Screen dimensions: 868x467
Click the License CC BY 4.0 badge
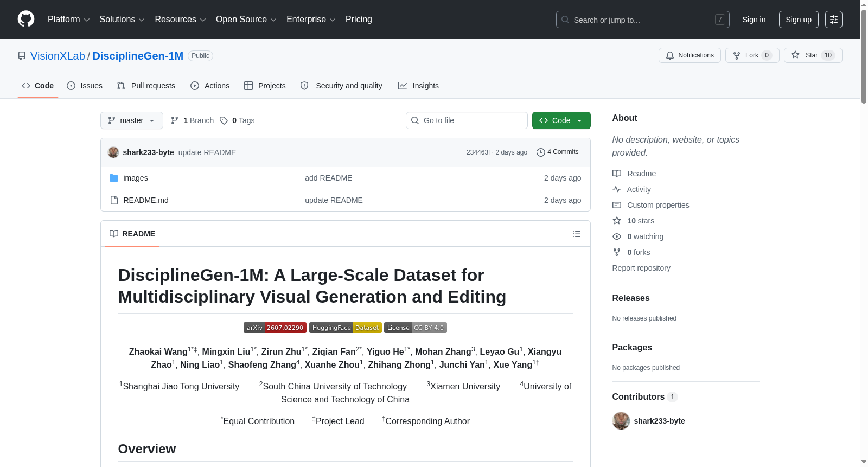tap(416, 328)
